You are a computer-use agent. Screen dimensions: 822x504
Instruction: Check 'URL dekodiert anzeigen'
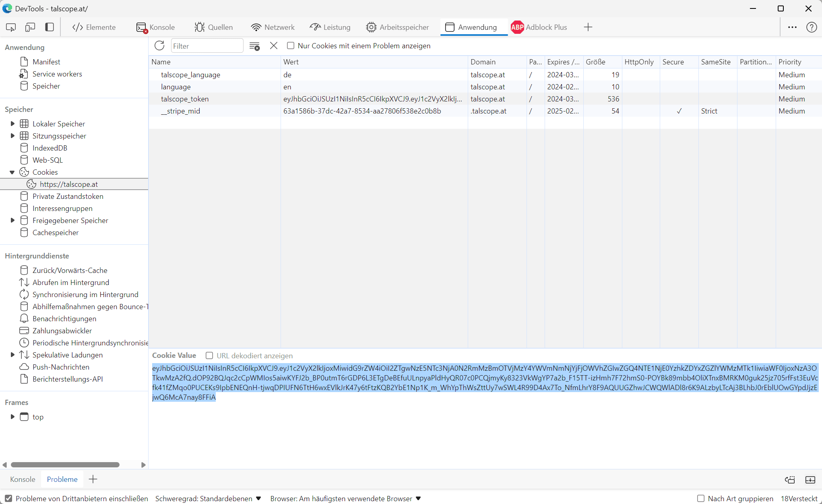[209, 355]
